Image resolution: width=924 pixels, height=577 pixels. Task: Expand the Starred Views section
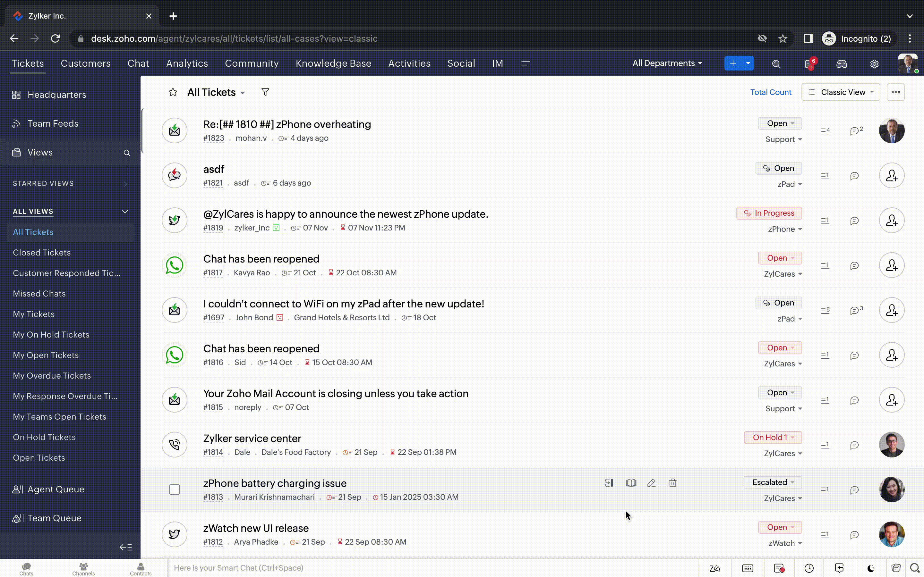(125, 184)
